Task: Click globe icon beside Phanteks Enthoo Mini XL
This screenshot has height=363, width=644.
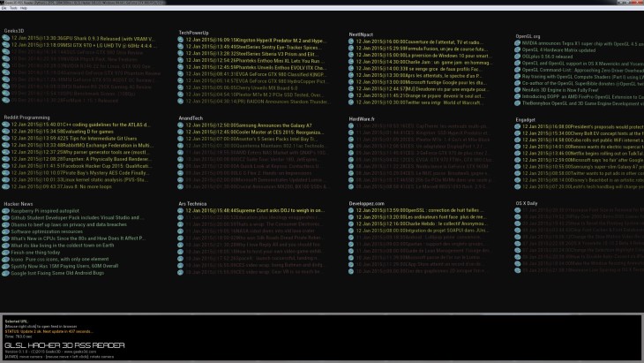Action: click(x=180, y=60)
